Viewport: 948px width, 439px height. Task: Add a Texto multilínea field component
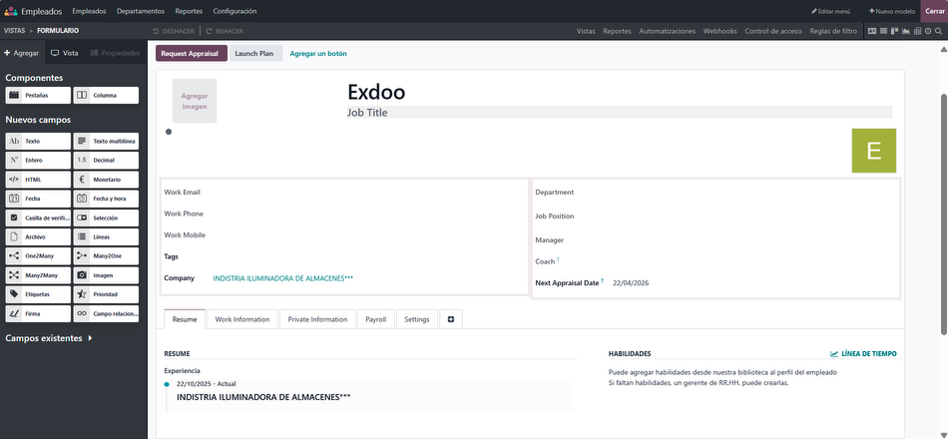tap(106, 141)
